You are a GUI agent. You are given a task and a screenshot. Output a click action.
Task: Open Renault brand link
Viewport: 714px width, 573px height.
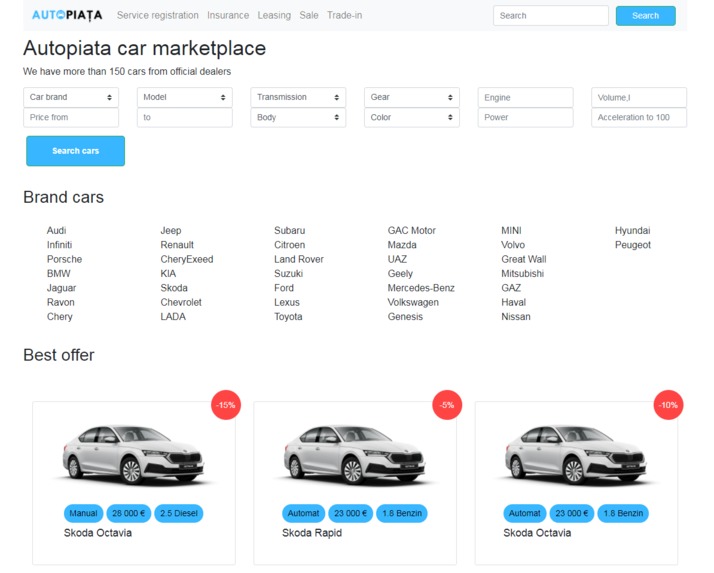177,245
